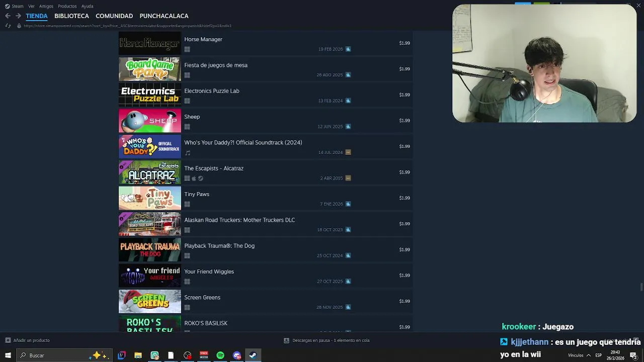Open the Horse Manager title link

pyautogui.click(x=203, y=39)
